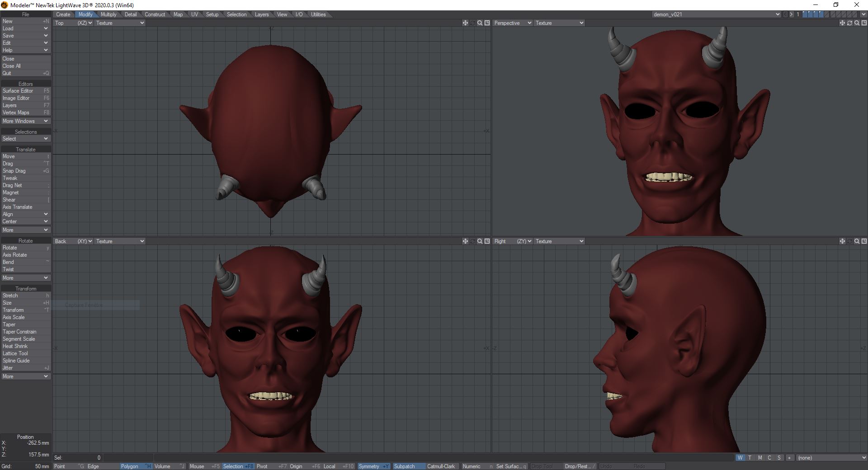The height and width of the screenshot is (470, 868).
Task: Activate the zoom magnifier icon in the Top viewport
Action: [480, 23]
